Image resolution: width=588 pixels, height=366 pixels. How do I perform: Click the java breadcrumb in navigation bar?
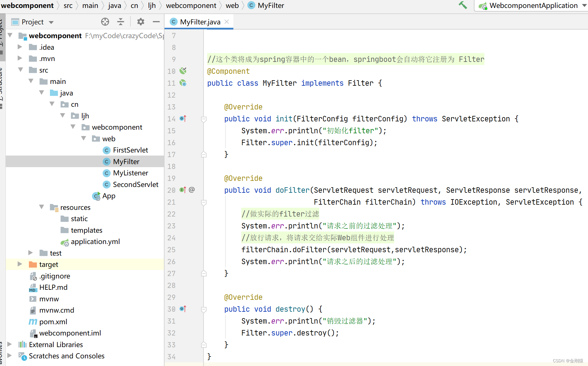tap(115, 5)
